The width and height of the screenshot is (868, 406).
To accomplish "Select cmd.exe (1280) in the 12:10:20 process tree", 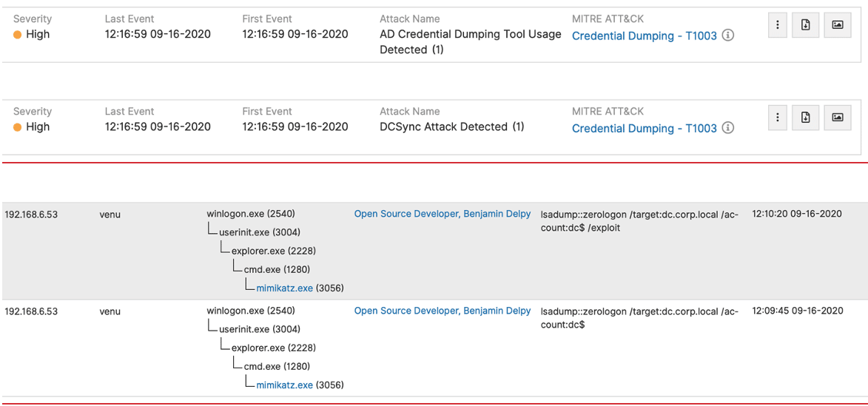I will pos(277,269).
